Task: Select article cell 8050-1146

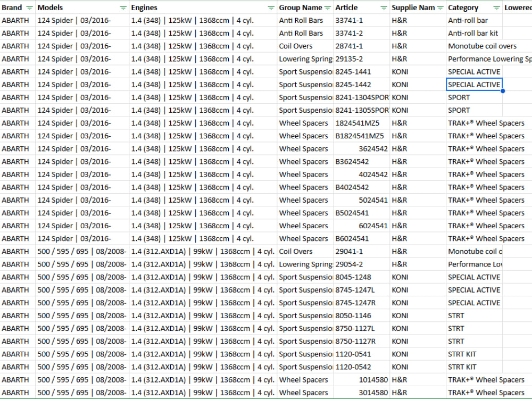Action: 361,315
